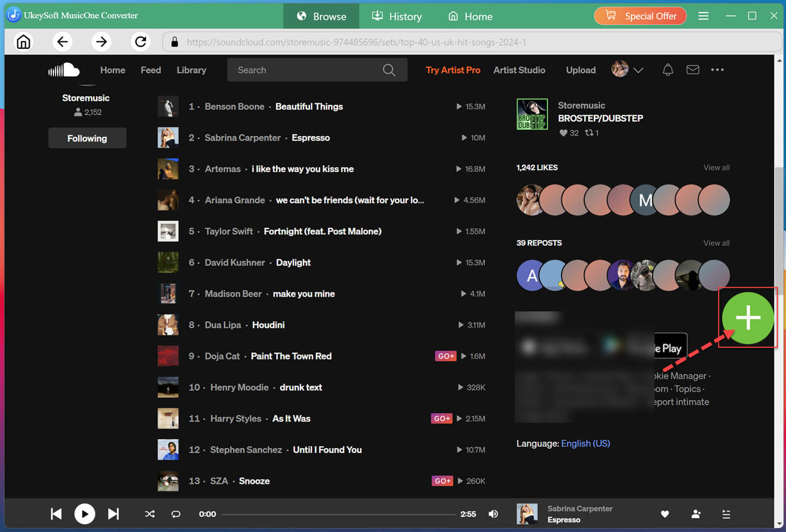Focus the SoundCloud search field
Screen dimensions: 786x532
pos(317,70)
